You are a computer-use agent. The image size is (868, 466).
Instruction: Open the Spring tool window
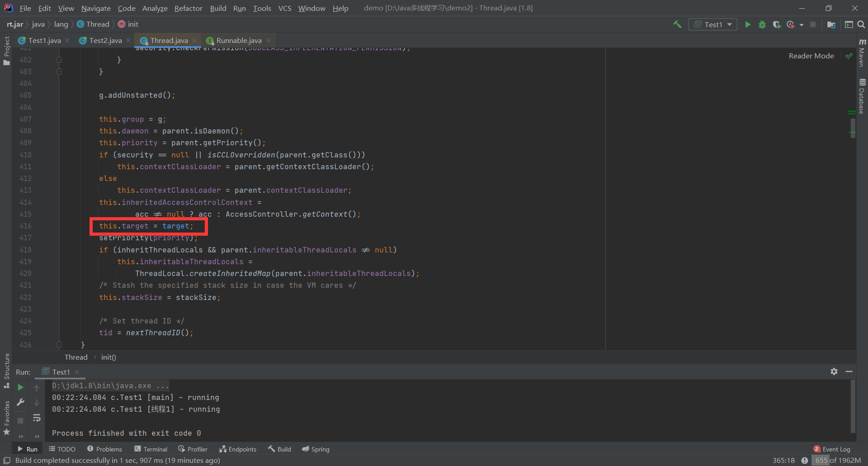point(316,449)
